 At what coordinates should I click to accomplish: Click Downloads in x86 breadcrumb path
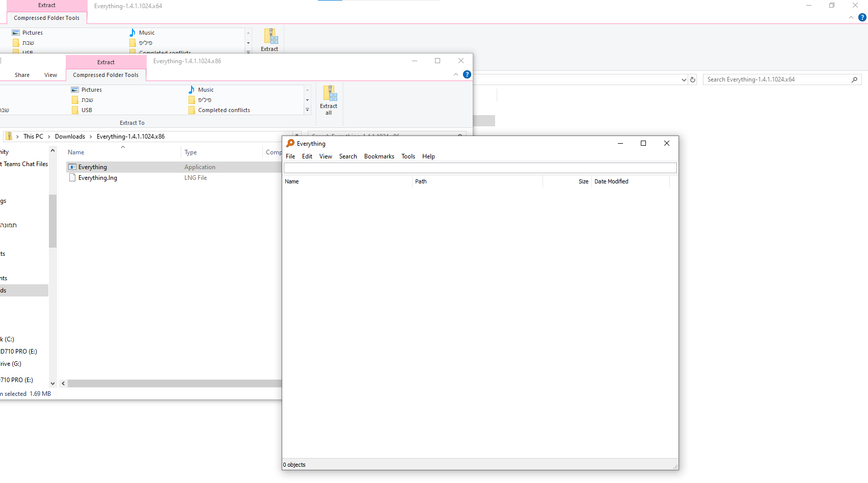point(70,137)
